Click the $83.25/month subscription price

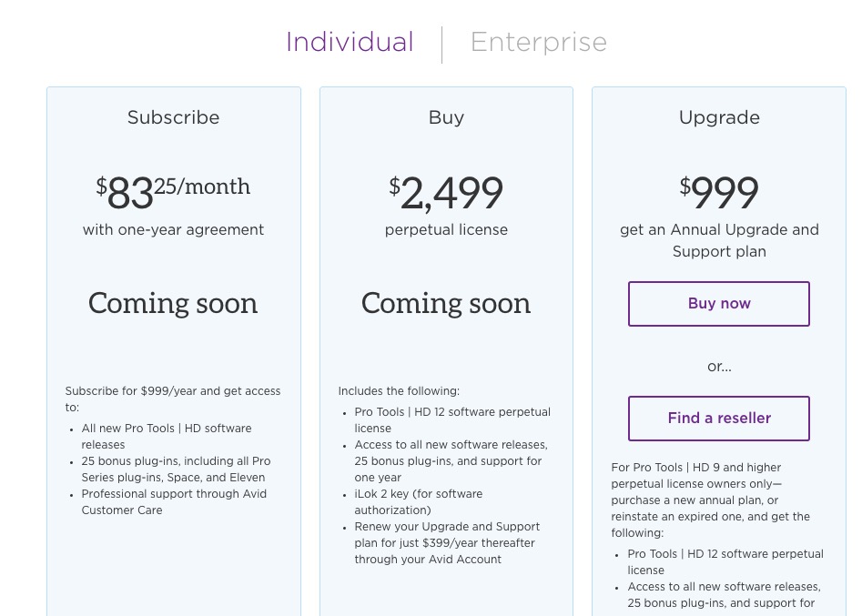pos(173,191)
